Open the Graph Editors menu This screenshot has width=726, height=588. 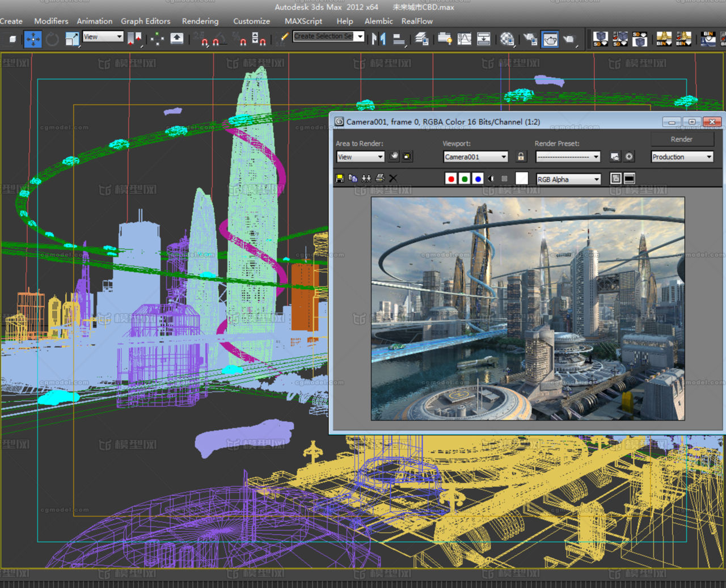145,21
